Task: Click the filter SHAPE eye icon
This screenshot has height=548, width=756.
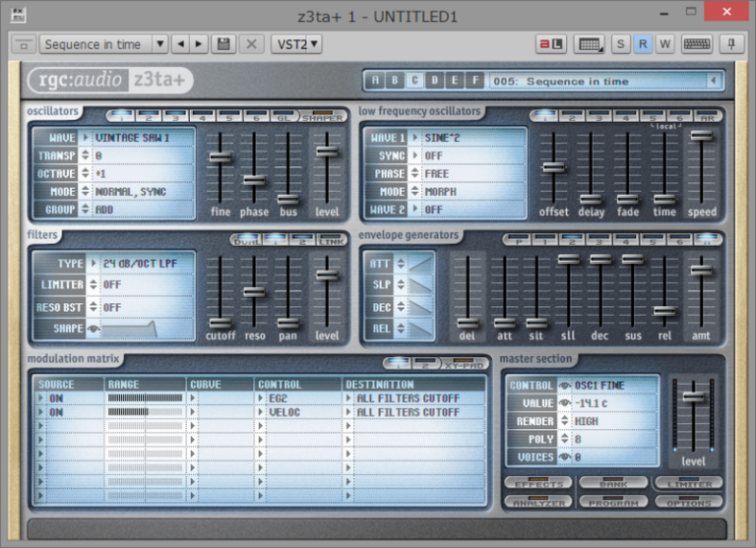Action: [94, 329]
